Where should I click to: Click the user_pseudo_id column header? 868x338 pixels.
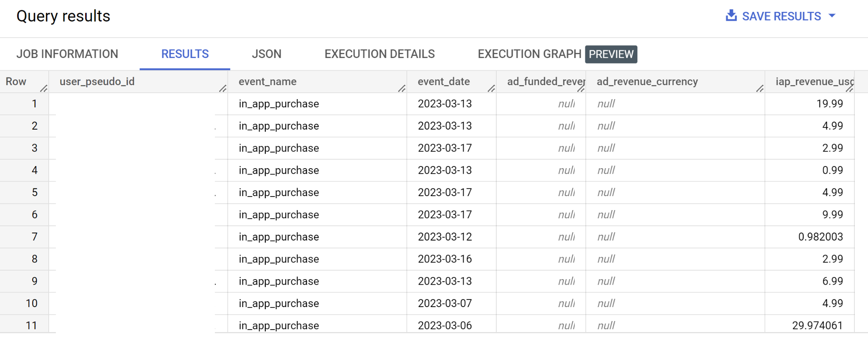click(97, 81)
